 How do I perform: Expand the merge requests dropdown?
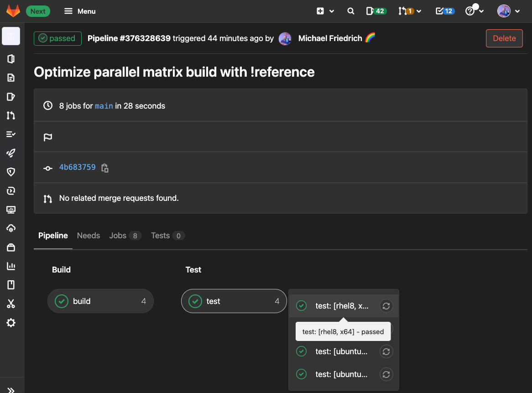click(418, 11)
